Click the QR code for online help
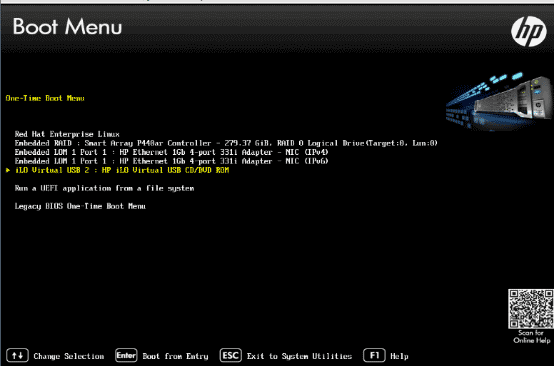Viewport: 554px width, 367px height. point(531,309)
